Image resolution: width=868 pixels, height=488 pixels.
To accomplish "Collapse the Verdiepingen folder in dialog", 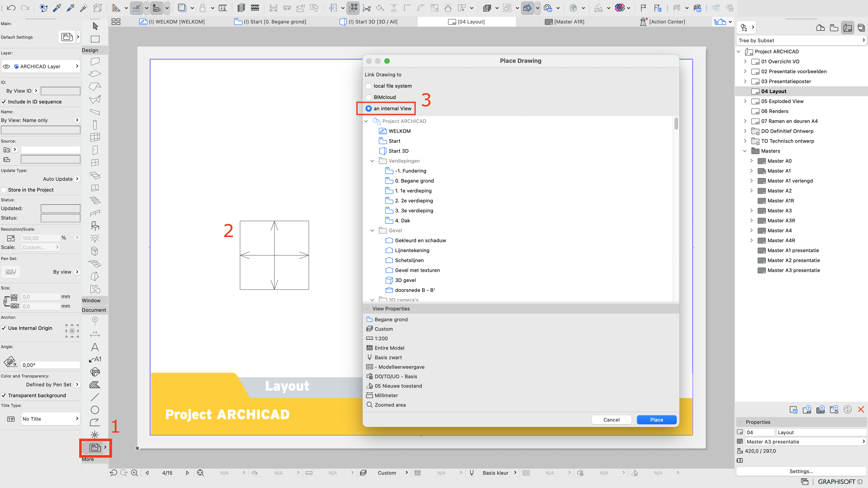I will click(x=372, y=161).
